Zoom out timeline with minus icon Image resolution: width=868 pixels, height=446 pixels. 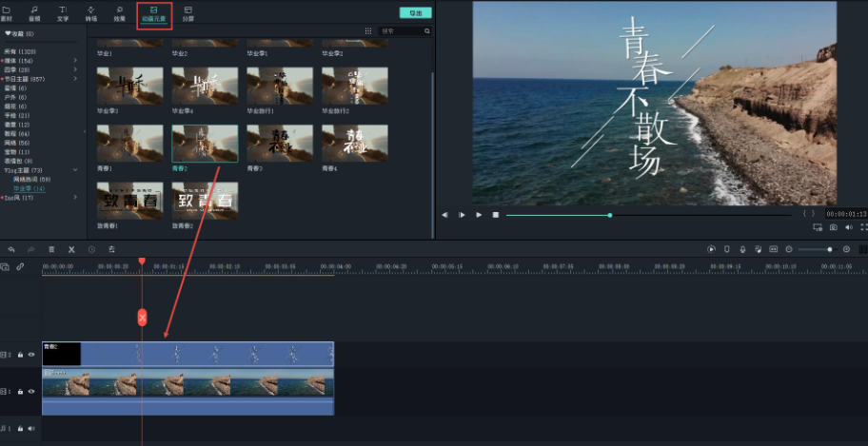[x=789, y=249]
